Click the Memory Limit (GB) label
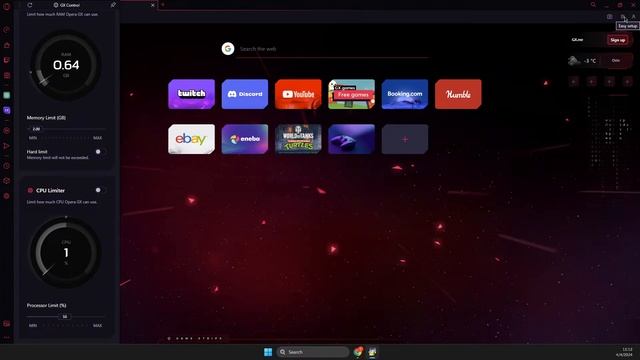640x360 pixels. click(x=46, y=118)
